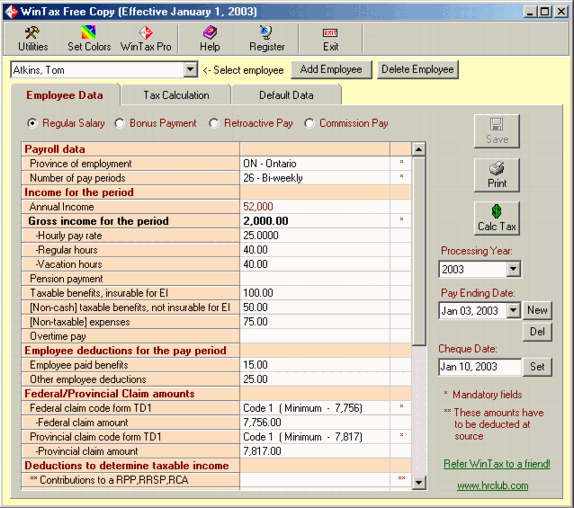
Task: Click the Cheque Date input field
Action: click(x=480, y=367)
